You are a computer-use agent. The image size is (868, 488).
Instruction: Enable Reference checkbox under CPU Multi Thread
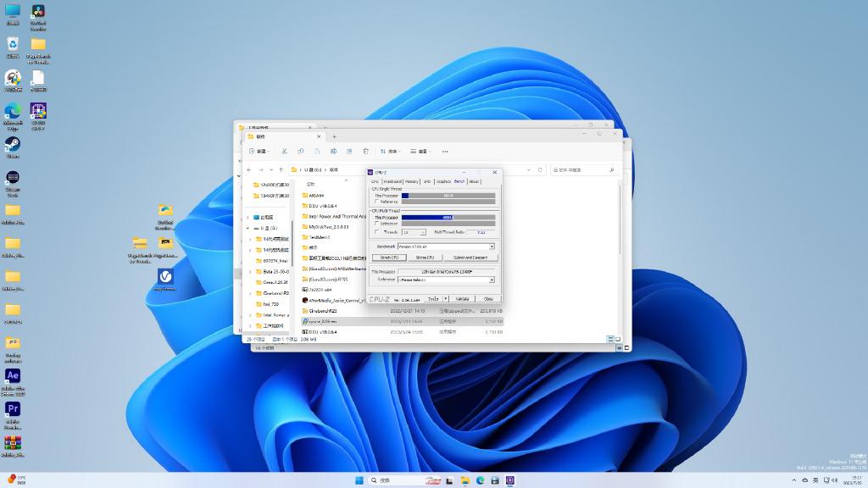[x=377, y=224]
